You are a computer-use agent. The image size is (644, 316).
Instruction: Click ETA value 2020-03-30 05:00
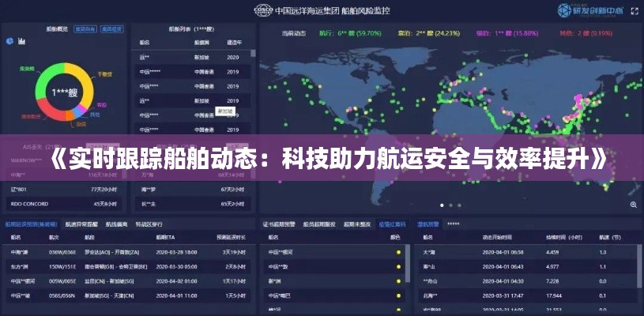pyautogui.click(x=176, y=267)
